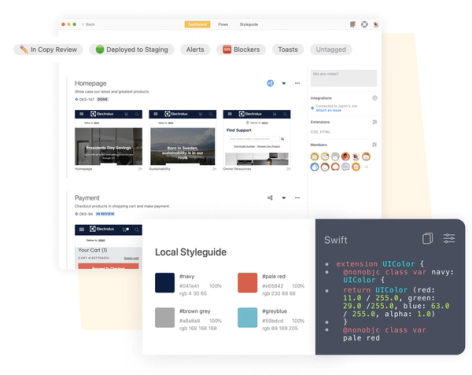Image resolution: width=472 pixels, height=375 pixels.
Task: Open Integrations settings icon
Action: pos(375,98)
